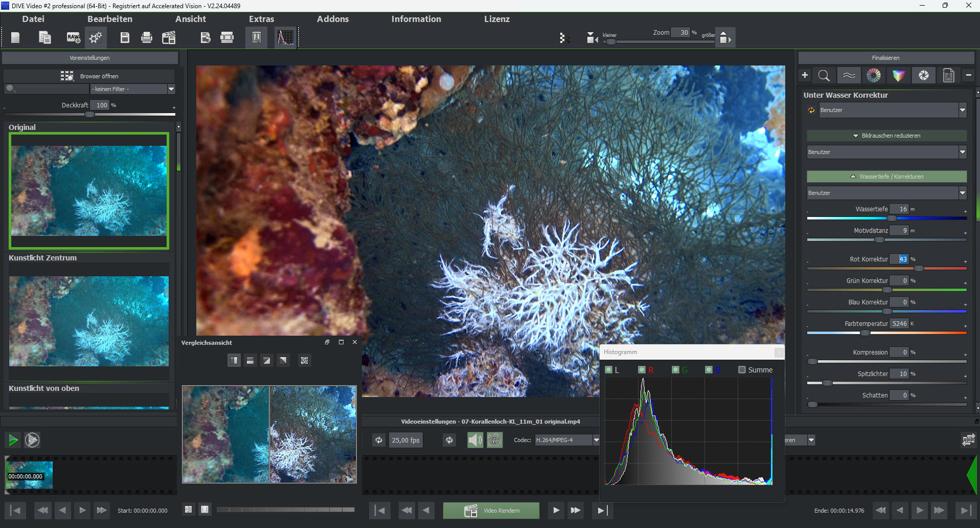Open the text document tool icon
Image resolution: width=980 pixels, height=528 pixels.
click(x=948, y=76)
